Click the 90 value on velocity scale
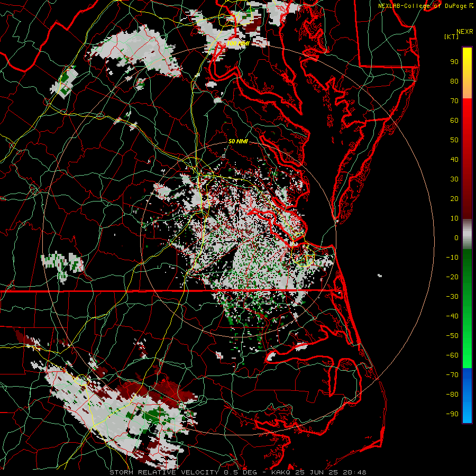476x476 pixels. [x=454, y=62]
